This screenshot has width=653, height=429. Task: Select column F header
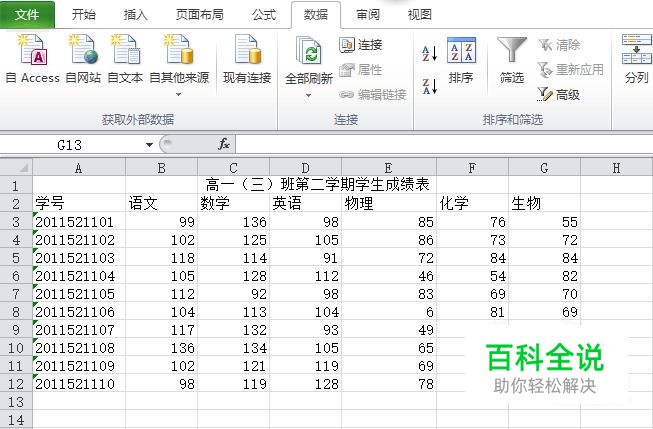point(472,168)
